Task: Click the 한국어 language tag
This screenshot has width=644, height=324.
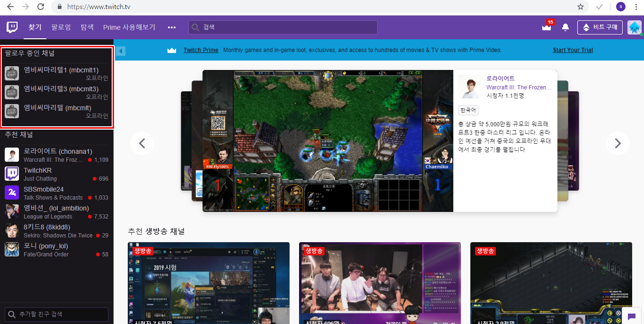Action: click(x=468, y=110)
